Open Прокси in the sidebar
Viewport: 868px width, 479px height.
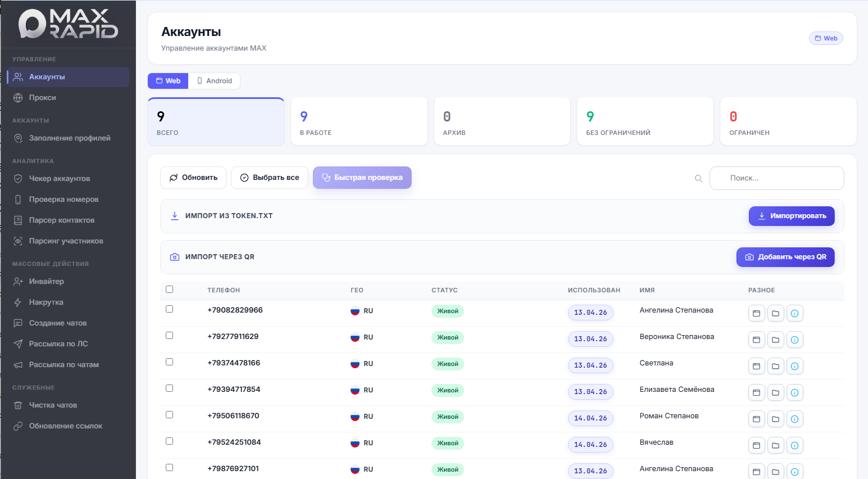click(x=43, y=98)
